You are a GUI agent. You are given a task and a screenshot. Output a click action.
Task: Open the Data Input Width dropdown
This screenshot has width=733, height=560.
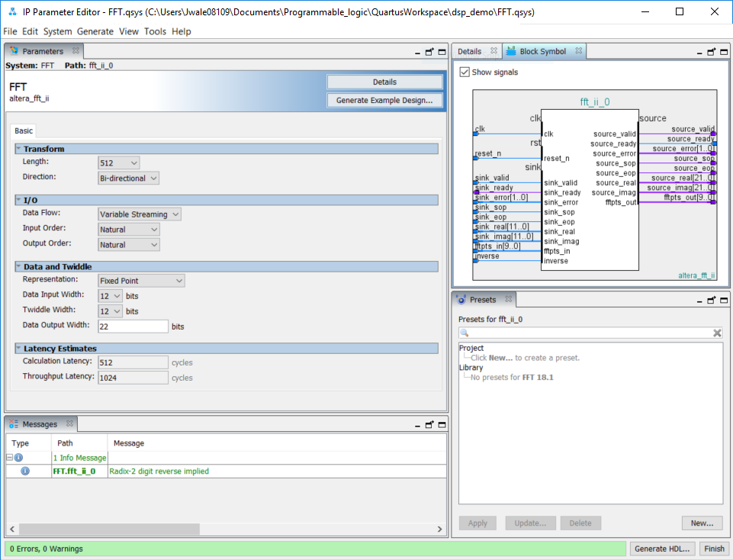click(x=111, y=296)
